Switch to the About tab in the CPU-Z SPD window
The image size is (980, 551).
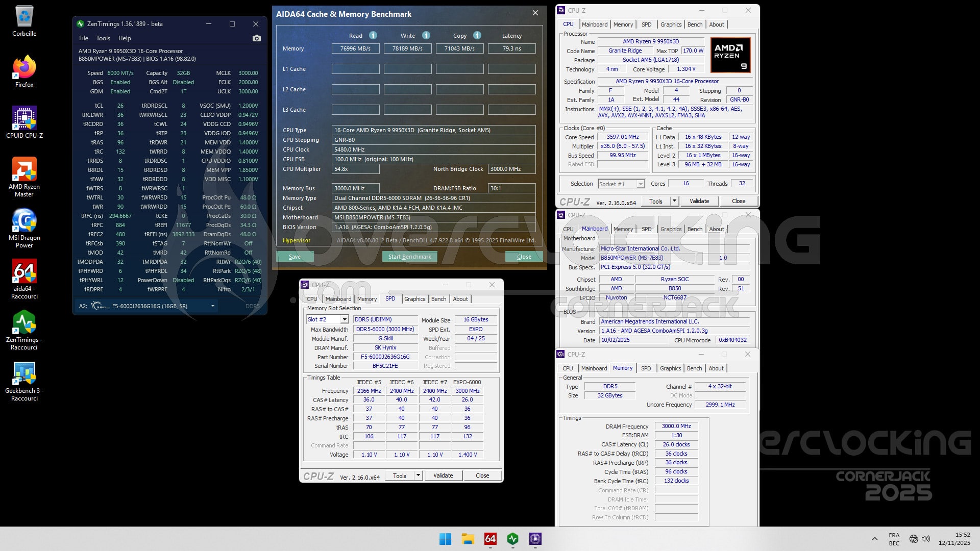460,299
